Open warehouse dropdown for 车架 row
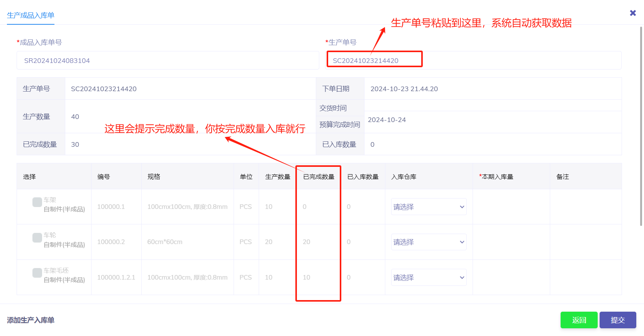 click(x=429, y=207)
